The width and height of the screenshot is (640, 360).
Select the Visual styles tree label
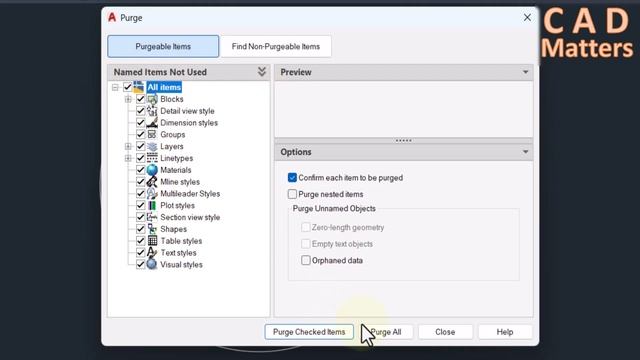[181, 264]
